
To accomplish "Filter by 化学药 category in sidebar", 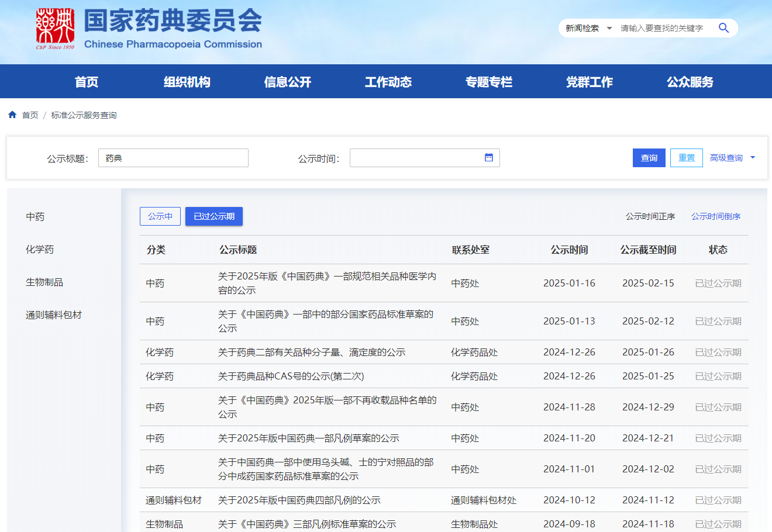I will pos(40,250).
